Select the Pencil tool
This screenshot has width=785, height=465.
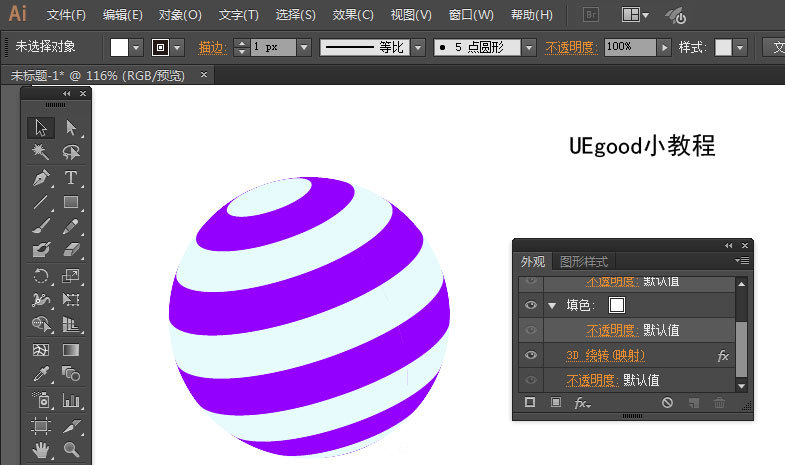pyautogui.click(x=71, y=226)
